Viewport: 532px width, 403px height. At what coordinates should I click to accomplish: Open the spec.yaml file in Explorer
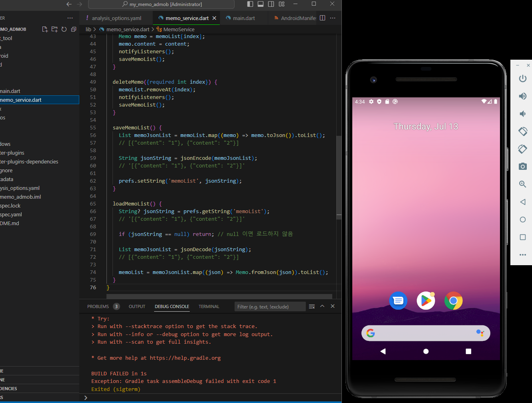pos(40,214)
